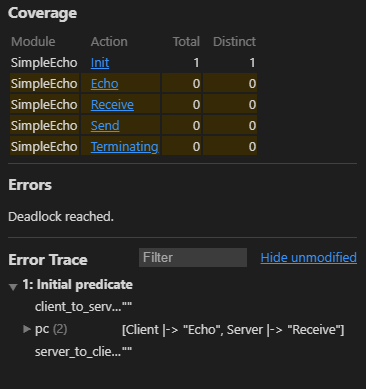Click the Total count for Init
This screenshot has width=366, height=389.
(196, 63)
